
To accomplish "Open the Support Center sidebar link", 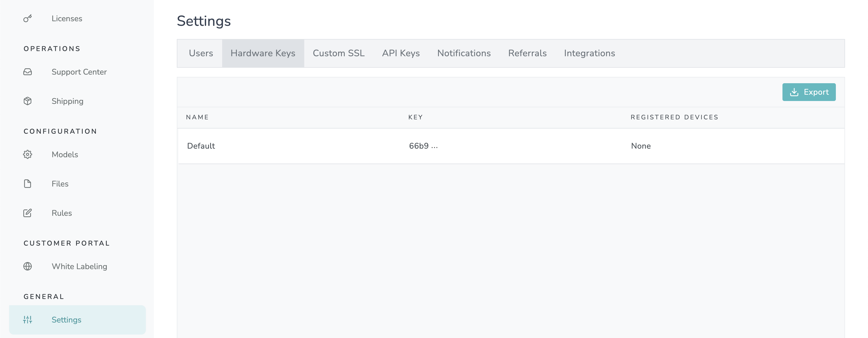I will coord(79,72).
